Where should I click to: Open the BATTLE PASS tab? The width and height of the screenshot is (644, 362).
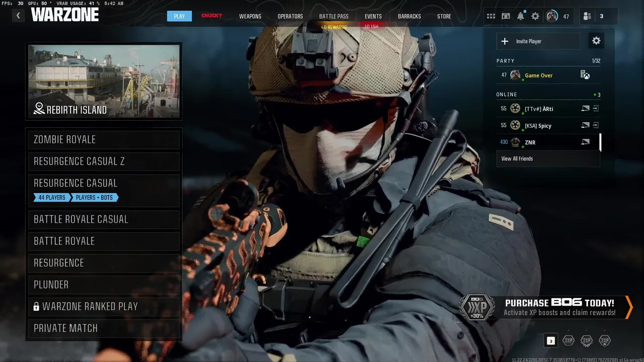point(334,16)
